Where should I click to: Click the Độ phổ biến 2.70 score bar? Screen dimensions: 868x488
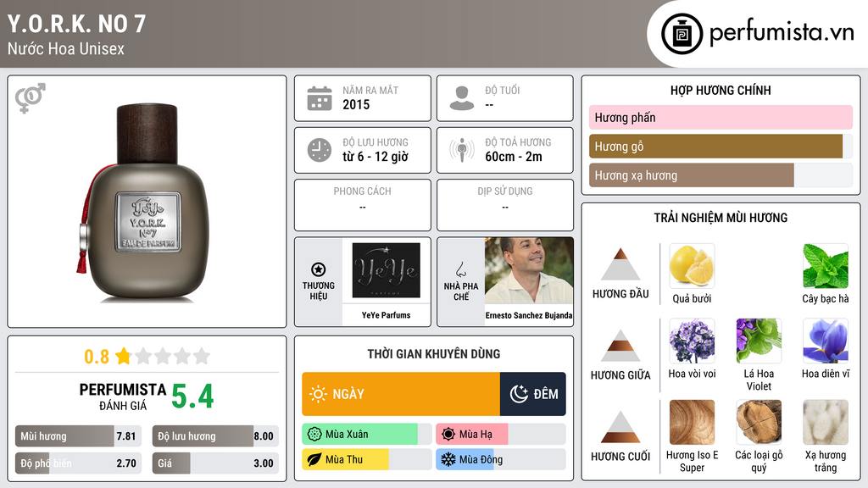tap(78, 463)
